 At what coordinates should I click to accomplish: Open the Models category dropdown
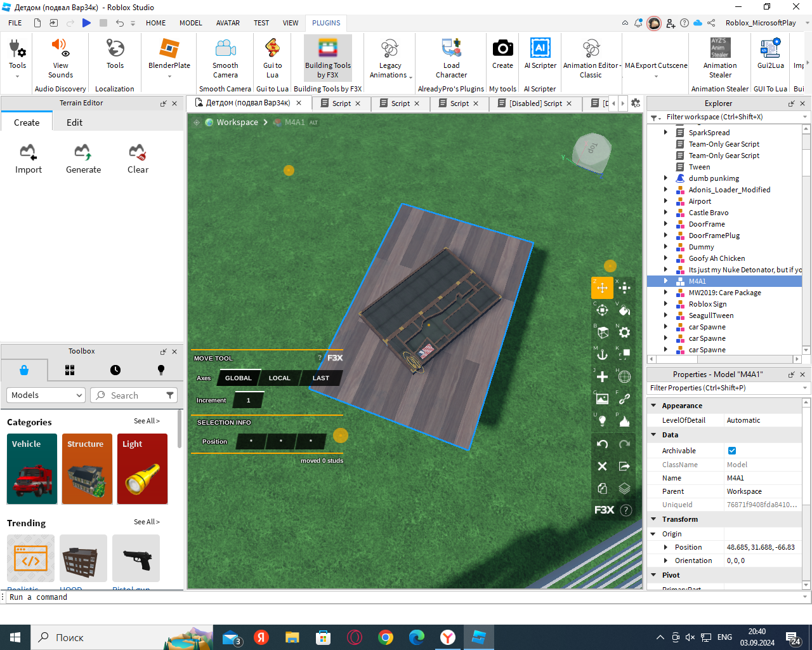46,395
